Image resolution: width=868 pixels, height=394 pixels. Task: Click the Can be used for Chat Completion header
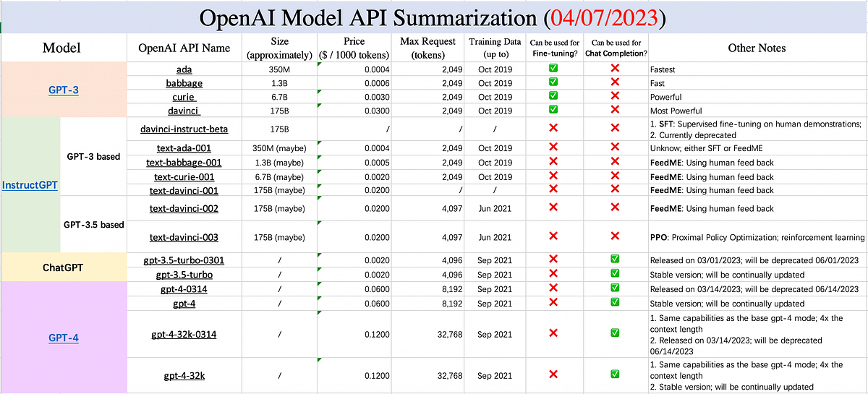coord(615,48)
